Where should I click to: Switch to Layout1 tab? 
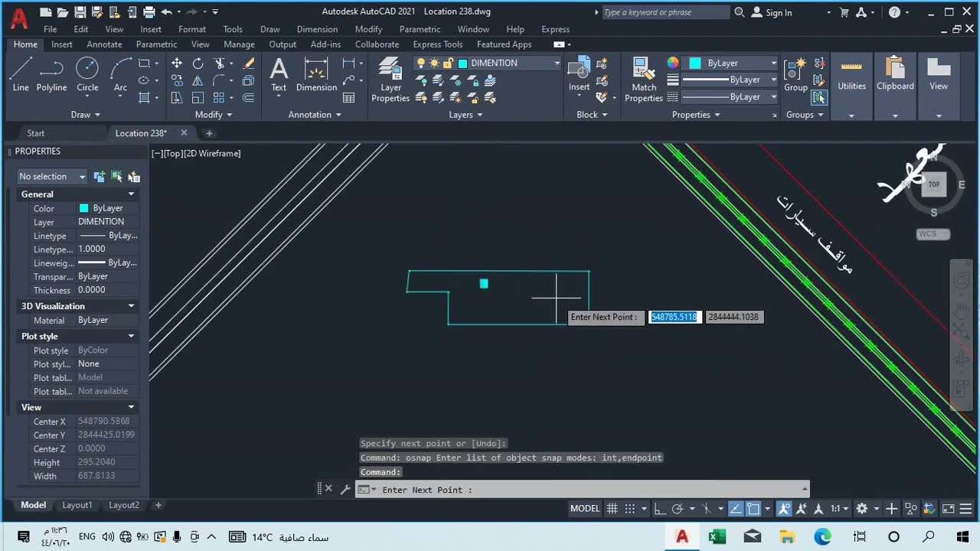[77, 505]
